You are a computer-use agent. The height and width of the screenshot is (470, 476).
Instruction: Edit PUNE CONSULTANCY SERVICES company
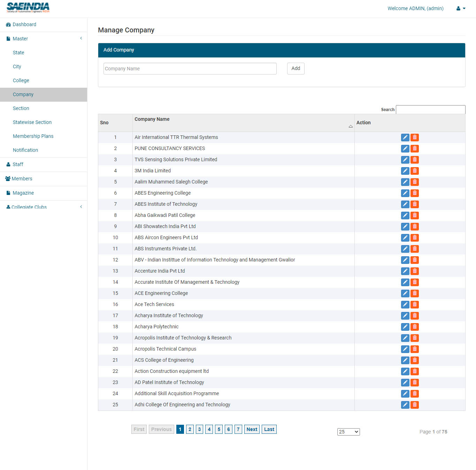(405, 148)
